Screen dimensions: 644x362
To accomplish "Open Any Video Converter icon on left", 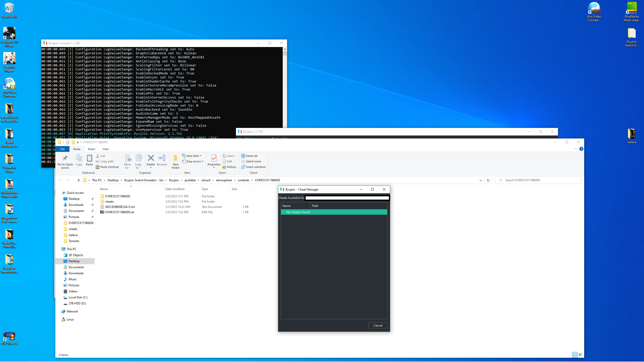I will click(x=9, y=87).
